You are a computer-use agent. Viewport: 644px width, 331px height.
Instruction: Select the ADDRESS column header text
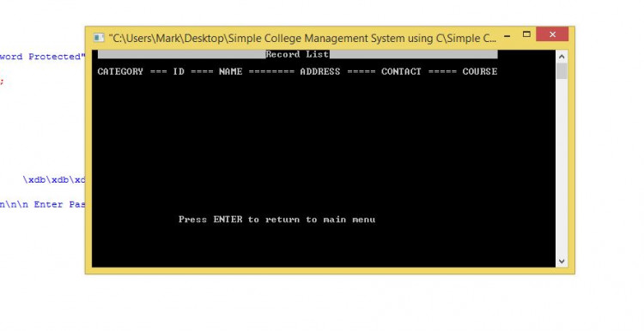coord(320,71)
